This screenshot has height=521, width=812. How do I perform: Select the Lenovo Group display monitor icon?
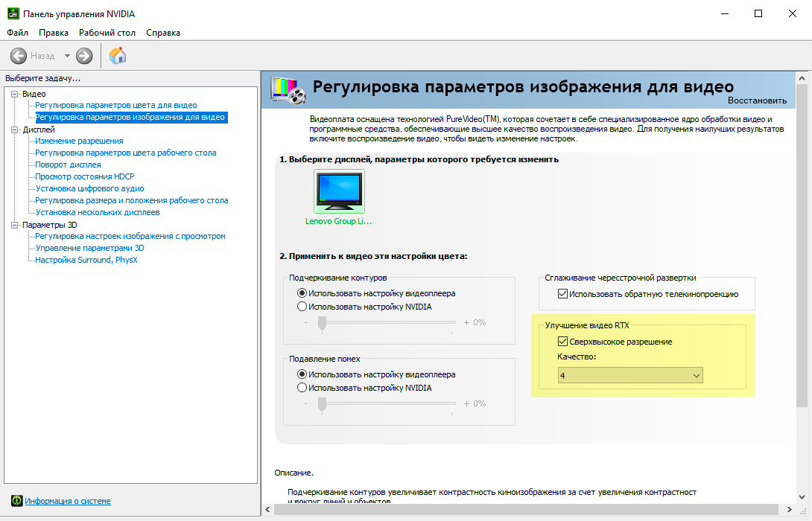339,191
